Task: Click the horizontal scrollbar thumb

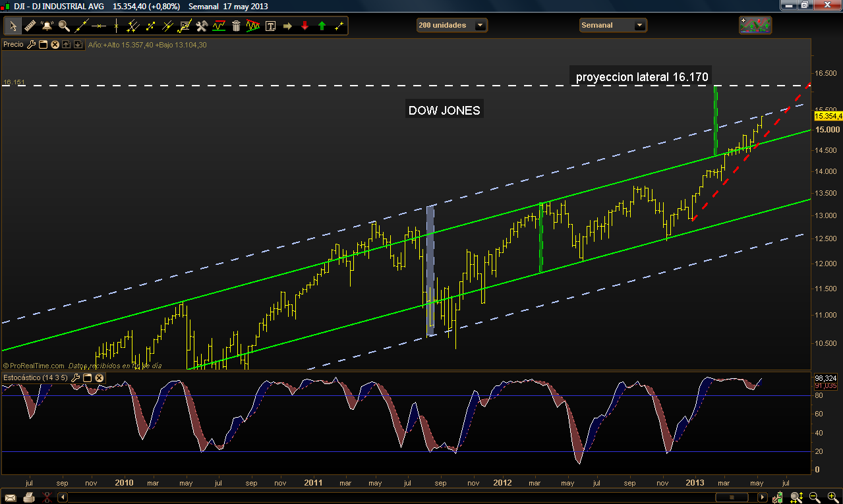Action: pyautogui.click(x=732, y=497)
